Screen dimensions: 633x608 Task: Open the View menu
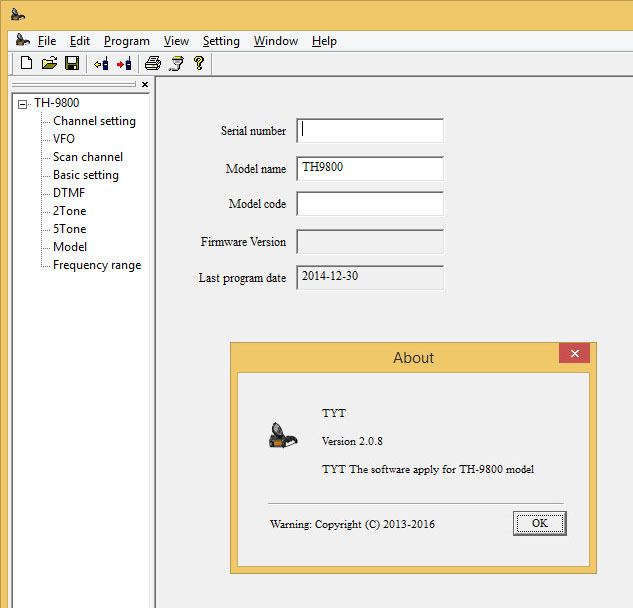(x=176, y=41)
